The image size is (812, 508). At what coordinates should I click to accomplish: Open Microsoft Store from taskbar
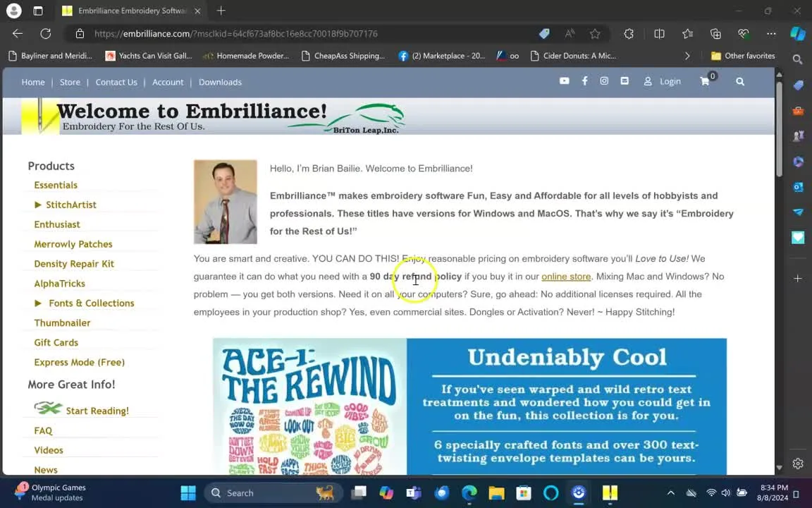524,493
